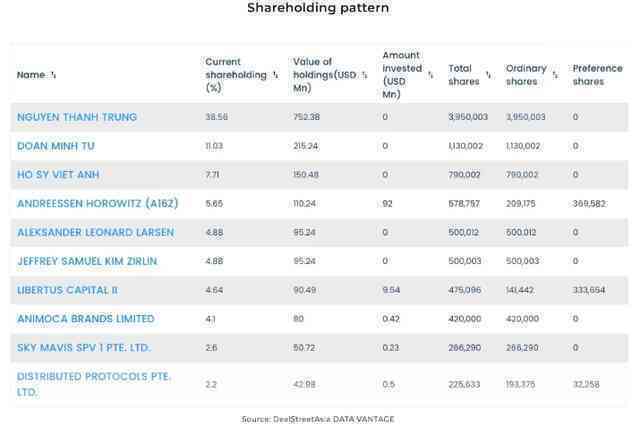Sort by Ordinary shares arrow icon
The width and height of the screenshot is (640, 427).
click(555, 75)
